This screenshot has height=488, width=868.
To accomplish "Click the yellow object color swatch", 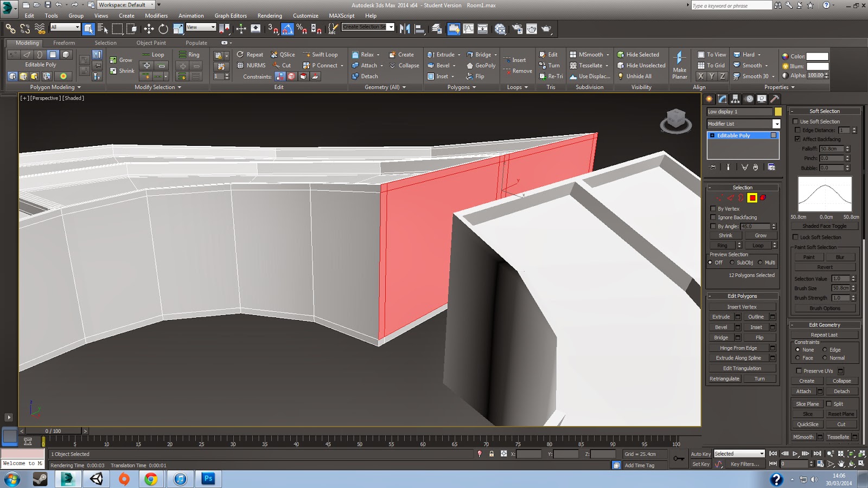I will 778,112.
